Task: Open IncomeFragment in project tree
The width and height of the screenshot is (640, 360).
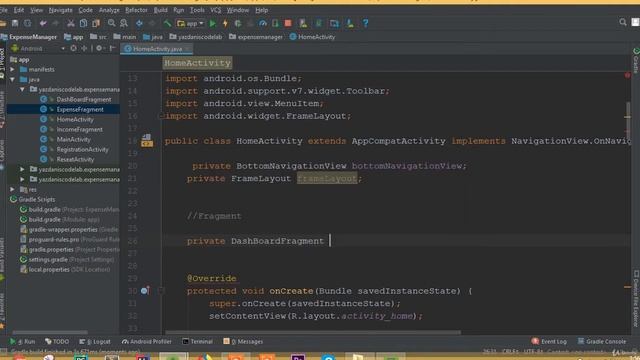Action: click(x=80, y=129)
